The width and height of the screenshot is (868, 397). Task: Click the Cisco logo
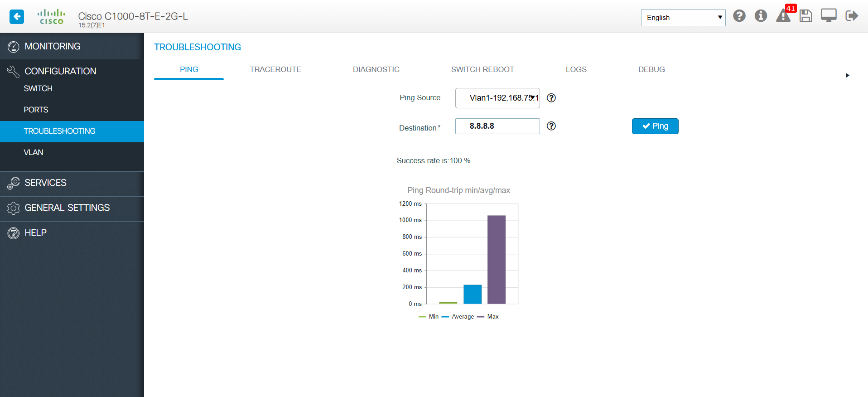click(51, 17)
